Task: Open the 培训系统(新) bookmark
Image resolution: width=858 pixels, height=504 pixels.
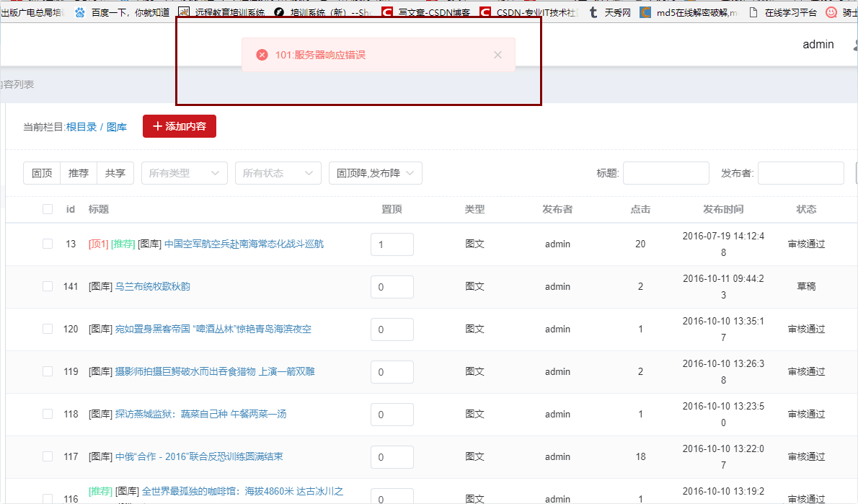Action: pos(322,12)
